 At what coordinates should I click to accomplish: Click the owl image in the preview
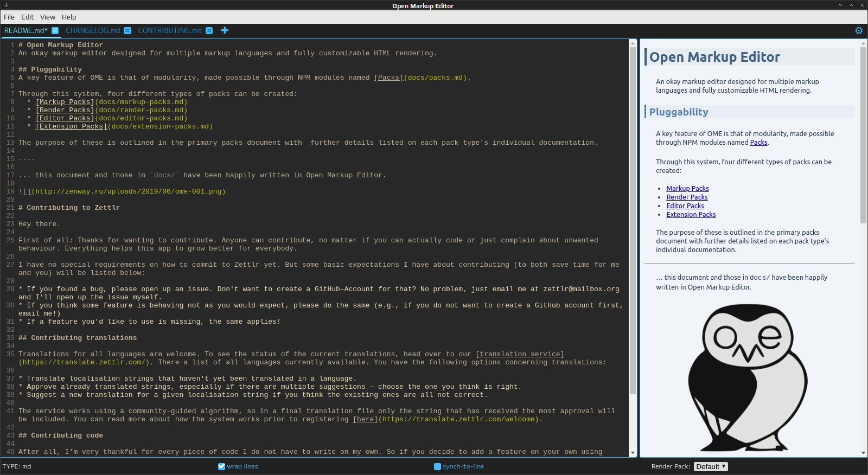point(749,377)
